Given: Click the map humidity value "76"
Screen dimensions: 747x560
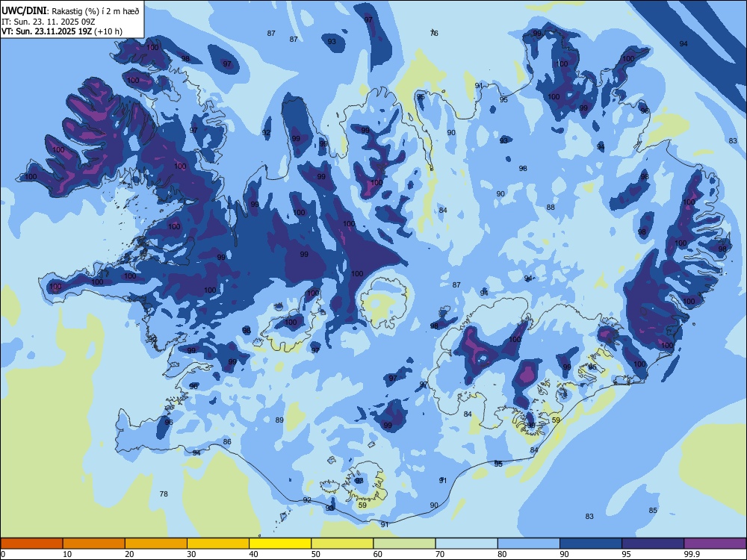Looking at the screenshot, I should (x=434, y=34).
